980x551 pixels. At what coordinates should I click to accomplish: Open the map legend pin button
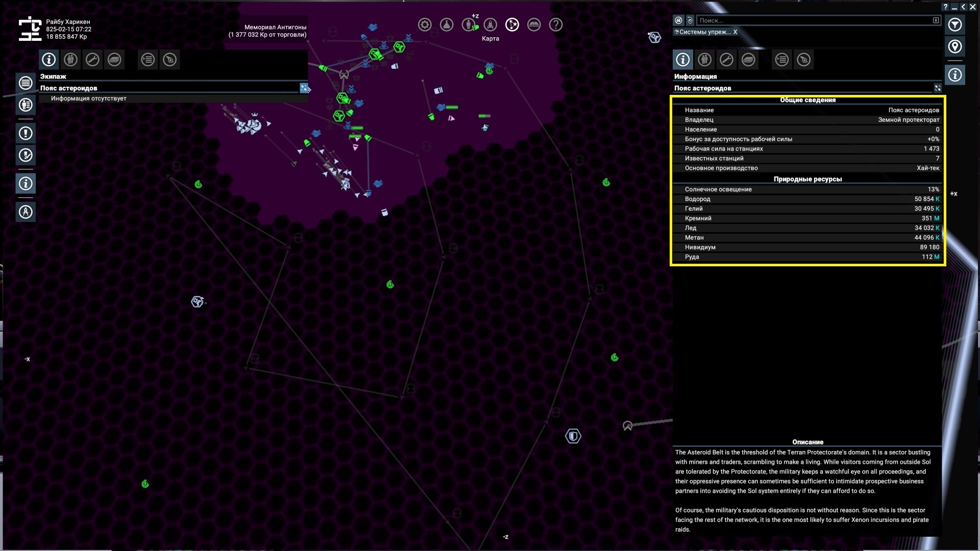point(955,46)
